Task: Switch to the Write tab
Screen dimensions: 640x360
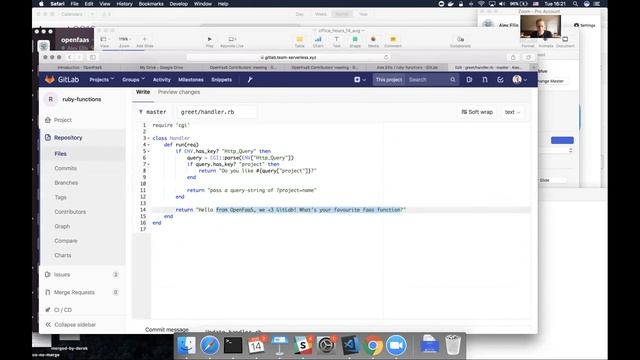Action: (143, 92)
